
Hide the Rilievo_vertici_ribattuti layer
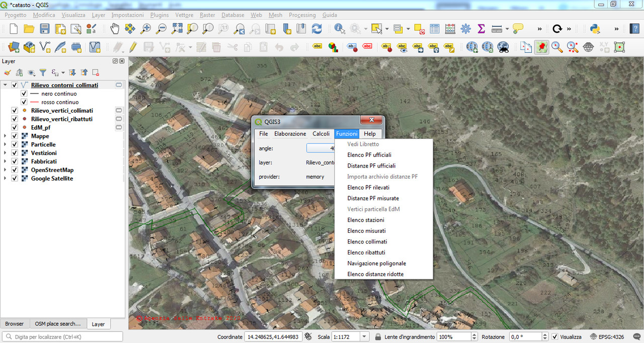click(x=15, y=119)
